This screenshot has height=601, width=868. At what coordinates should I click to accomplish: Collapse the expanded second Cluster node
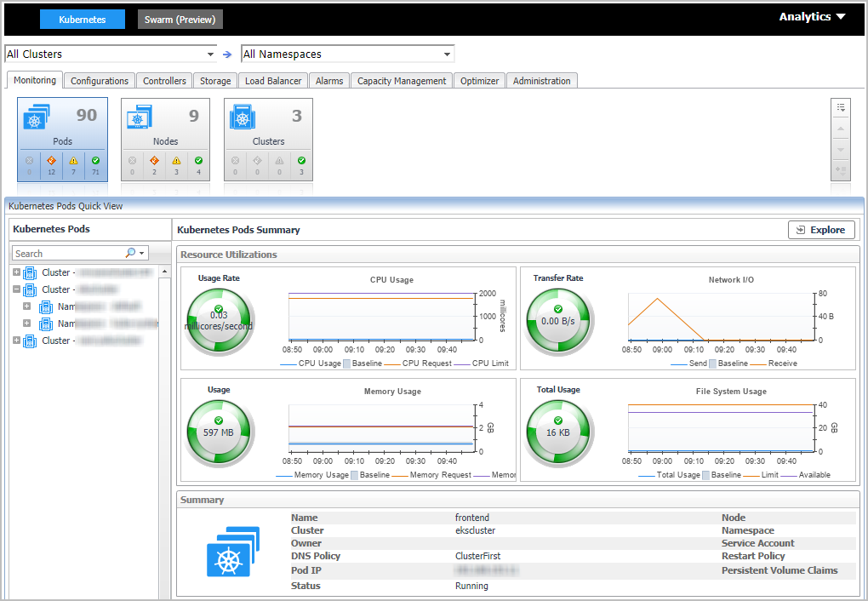click(x=17, y=289)
